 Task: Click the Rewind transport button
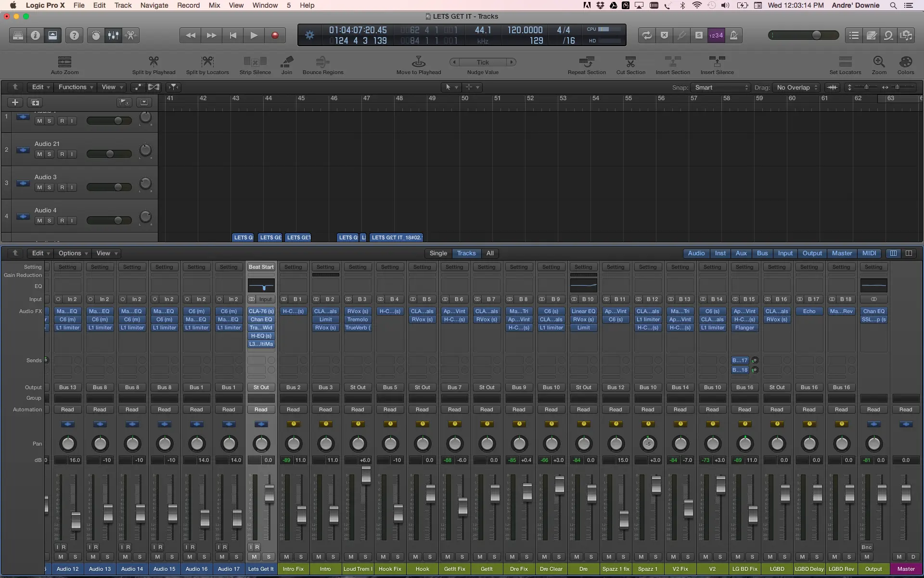click(190, 35)
